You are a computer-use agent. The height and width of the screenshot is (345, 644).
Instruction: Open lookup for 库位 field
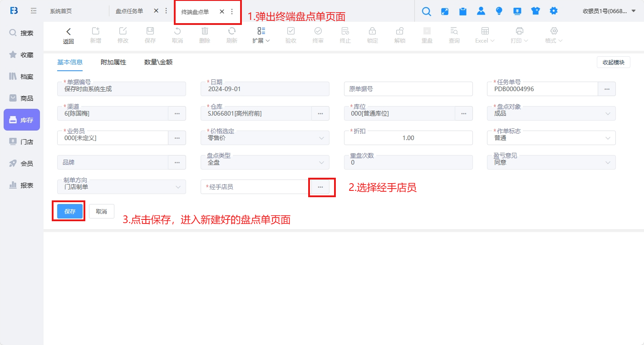pos(464,113)
